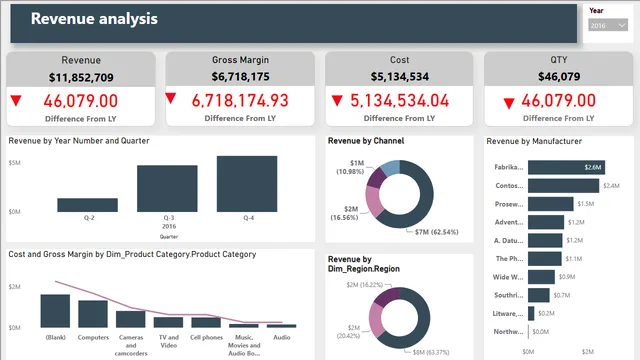Viewport: 640px width, 360px height.
Task: Click the Northw... manufacturer label
Action: coord(508,331)
